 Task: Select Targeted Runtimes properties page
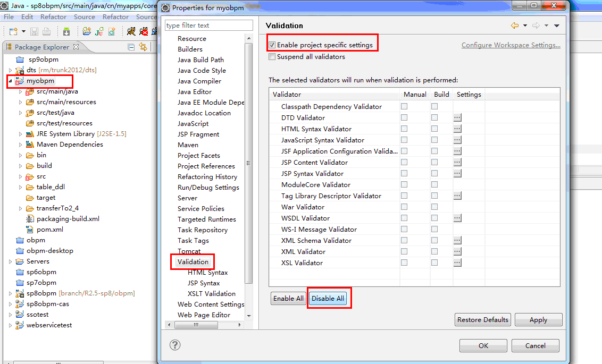pyautogui.click(x=206, y=219)
